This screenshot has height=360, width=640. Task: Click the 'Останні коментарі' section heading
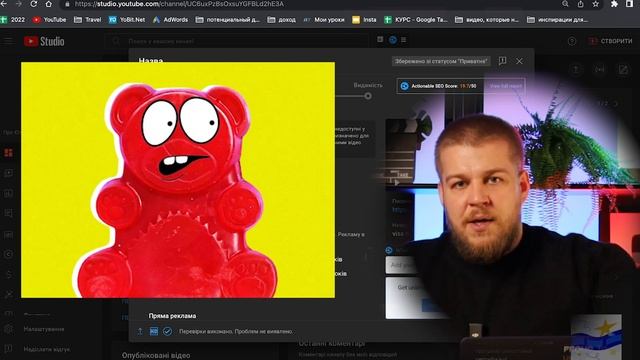(x=331, y=344)
